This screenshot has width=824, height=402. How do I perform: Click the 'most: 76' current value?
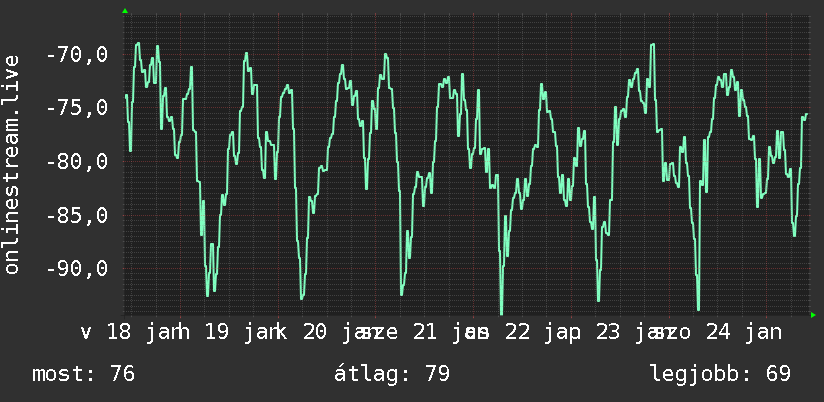(x=84, y=374)
